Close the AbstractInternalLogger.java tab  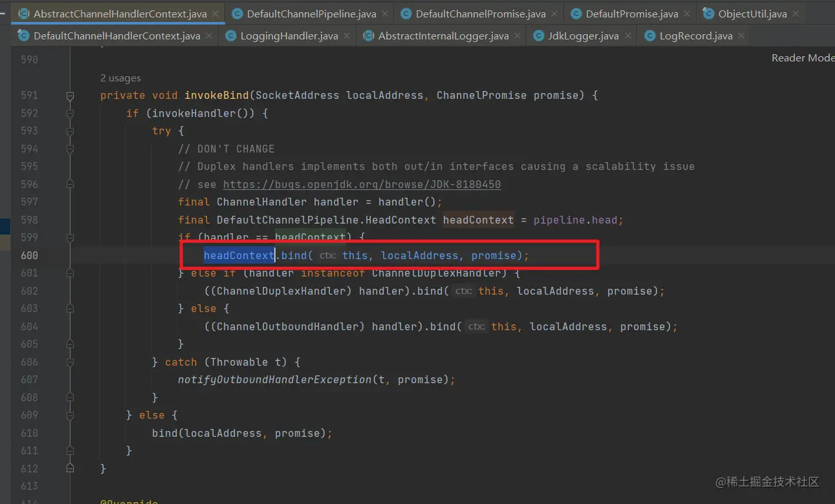[517, 36]
